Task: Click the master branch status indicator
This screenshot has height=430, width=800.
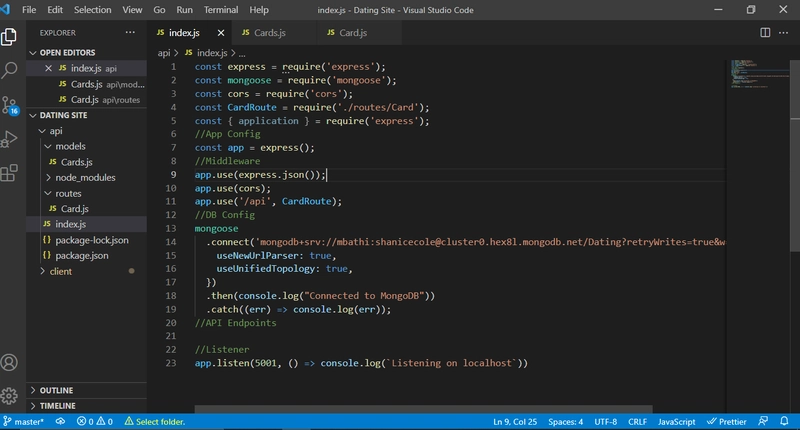Action: (23, 422)
